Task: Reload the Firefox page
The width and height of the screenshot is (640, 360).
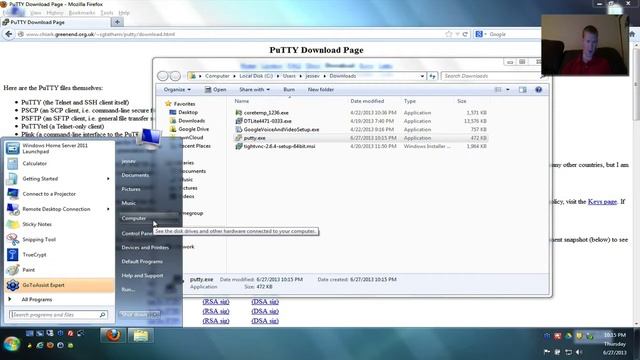Action: (465, 34)
